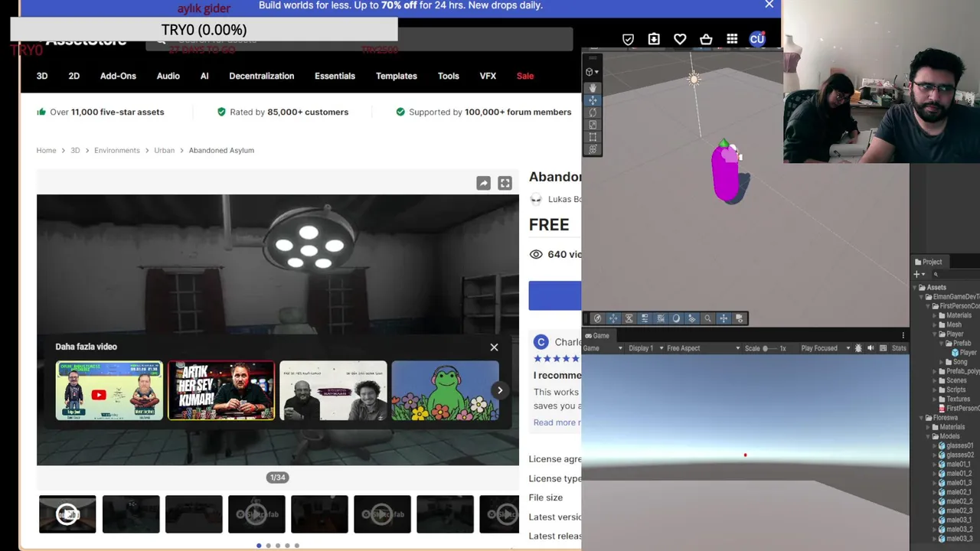Collapse the Floreswa folder
This screenshot has height=551, width=980.
click(x=923, y=418)
